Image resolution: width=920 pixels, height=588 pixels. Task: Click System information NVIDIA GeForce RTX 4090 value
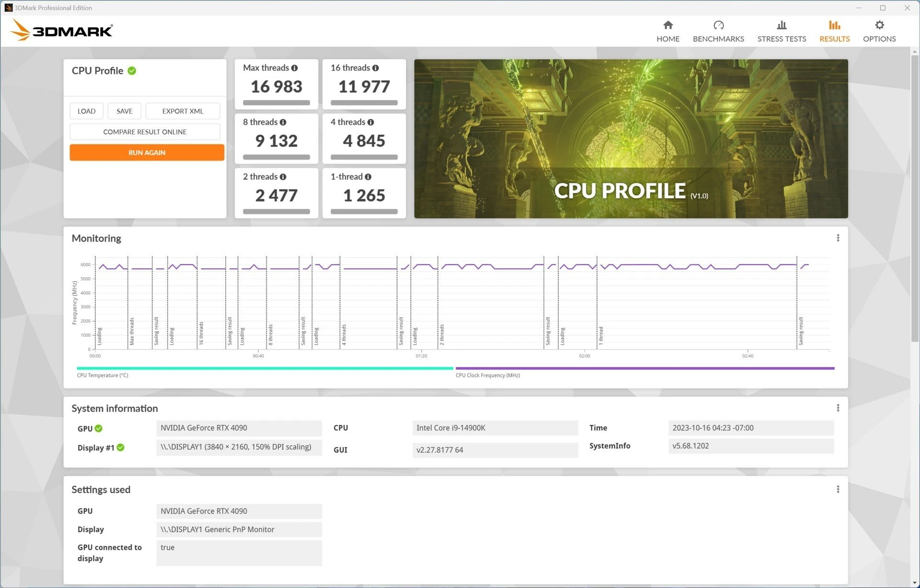(239, 428)
